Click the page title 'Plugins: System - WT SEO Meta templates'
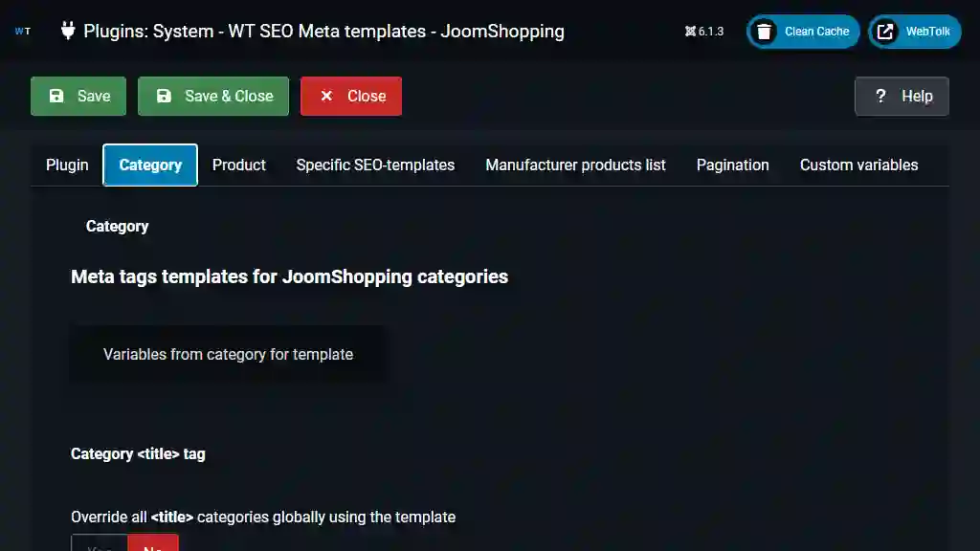 pos(323,32)
